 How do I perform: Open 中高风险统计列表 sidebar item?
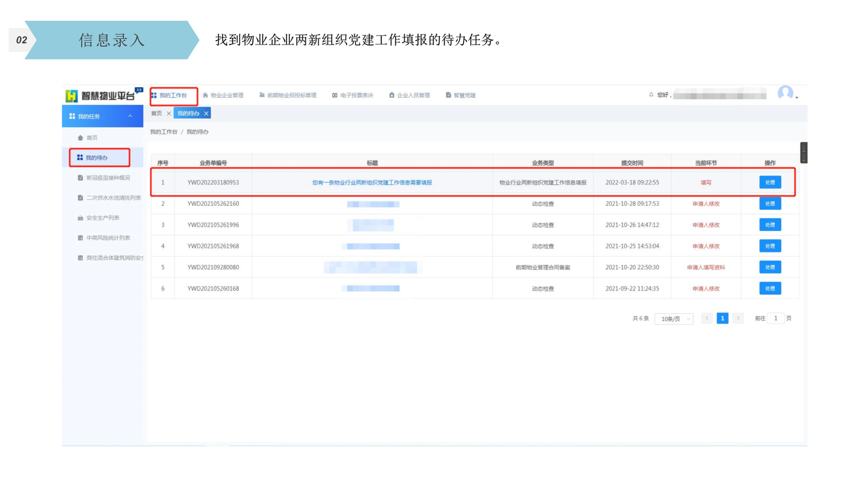pyautogui.click(x=108, y=238)
